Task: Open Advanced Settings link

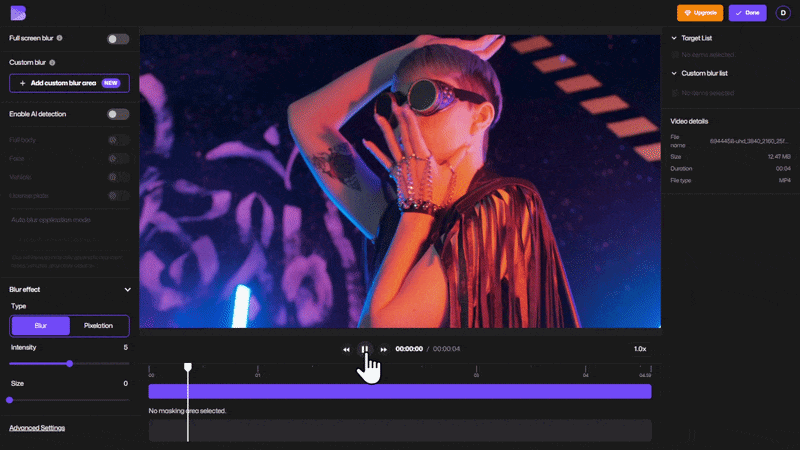Action: [x=37, y=428]
